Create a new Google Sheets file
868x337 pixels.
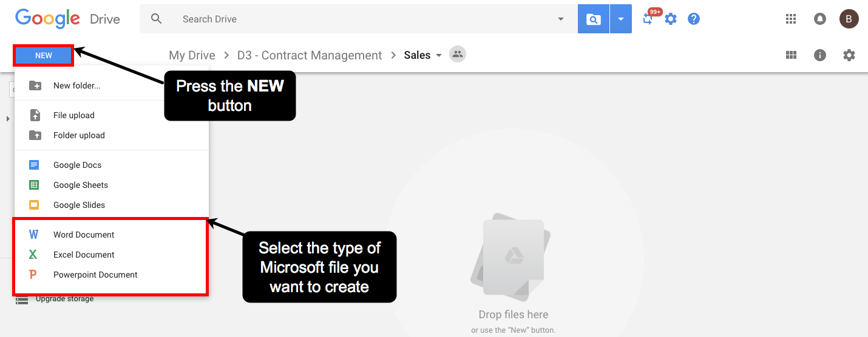(112, 185)
